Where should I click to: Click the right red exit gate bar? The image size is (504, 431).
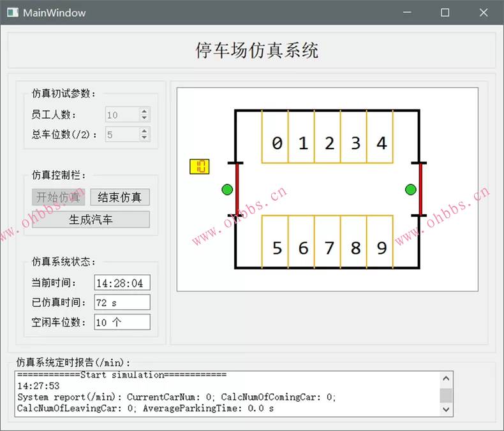coord(420,189)
